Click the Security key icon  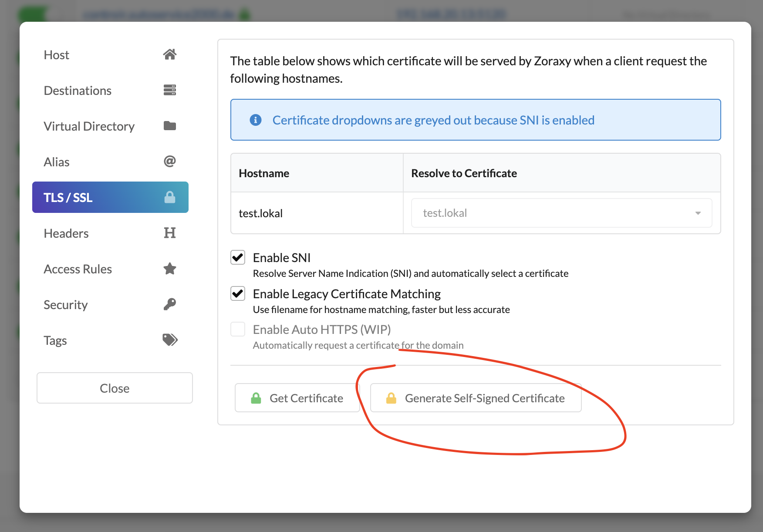(x=170, y=304)
